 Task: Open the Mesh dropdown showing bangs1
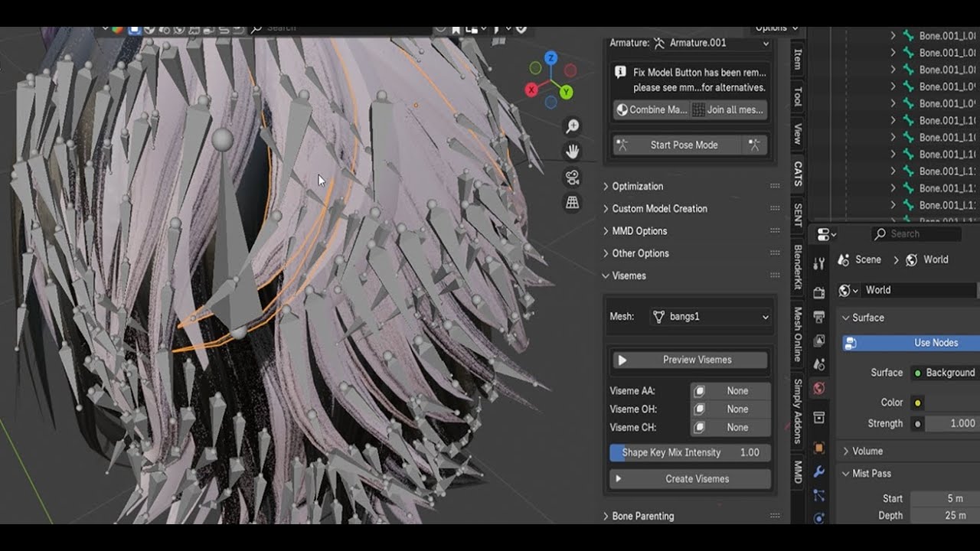pyautogui.click(x=710, y=317)
